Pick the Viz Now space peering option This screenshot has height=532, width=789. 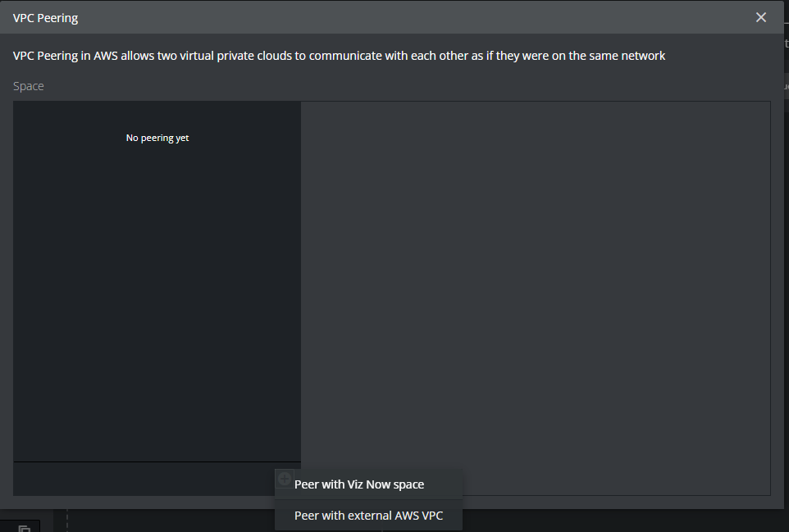coord(359,484)
